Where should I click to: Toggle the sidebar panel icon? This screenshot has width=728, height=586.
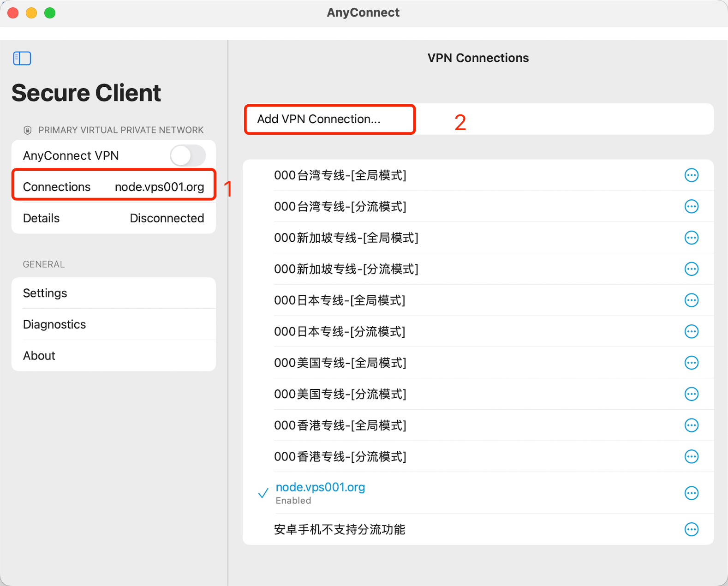pyautogui.click(x=22, y=58)
